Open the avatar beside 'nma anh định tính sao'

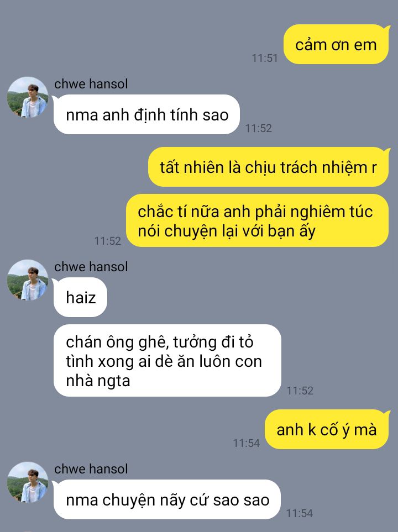point(28,97)
